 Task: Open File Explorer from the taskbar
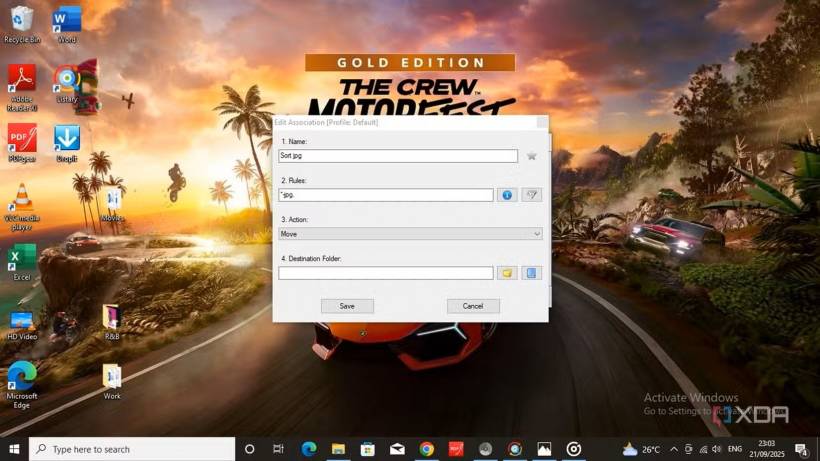[x=338, y=449]
